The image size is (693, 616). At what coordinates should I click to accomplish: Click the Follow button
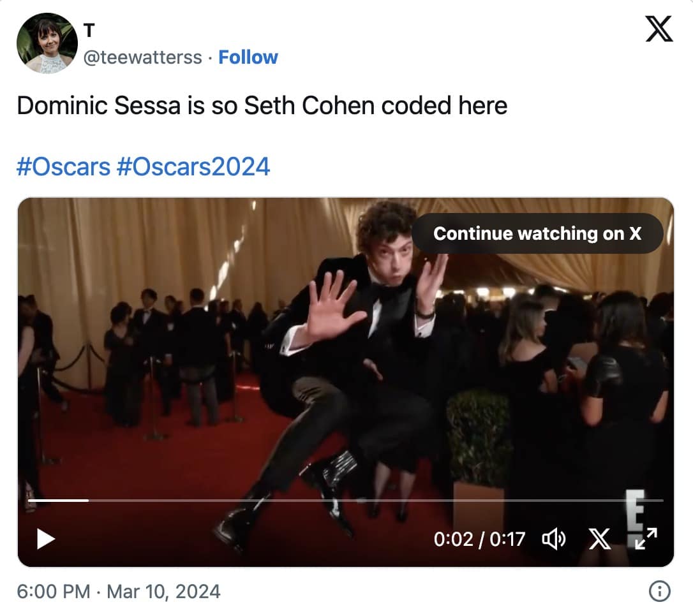tap(248, 57)
